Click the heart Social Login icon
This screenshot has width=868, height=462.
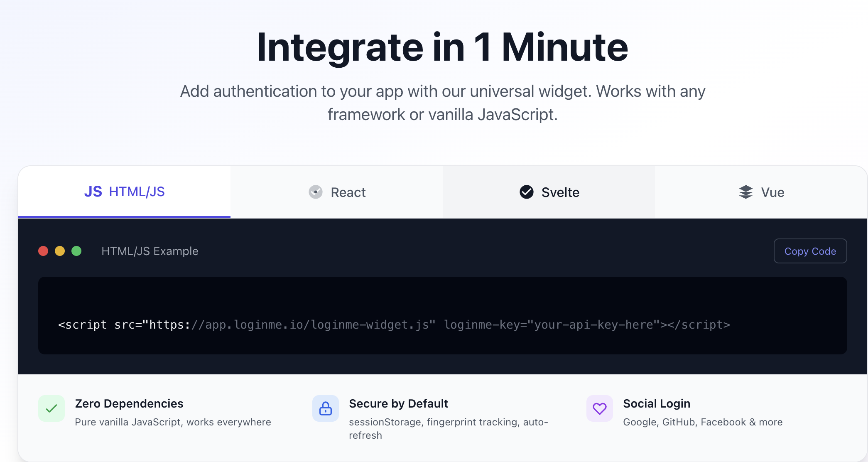[x=599, y=408]
